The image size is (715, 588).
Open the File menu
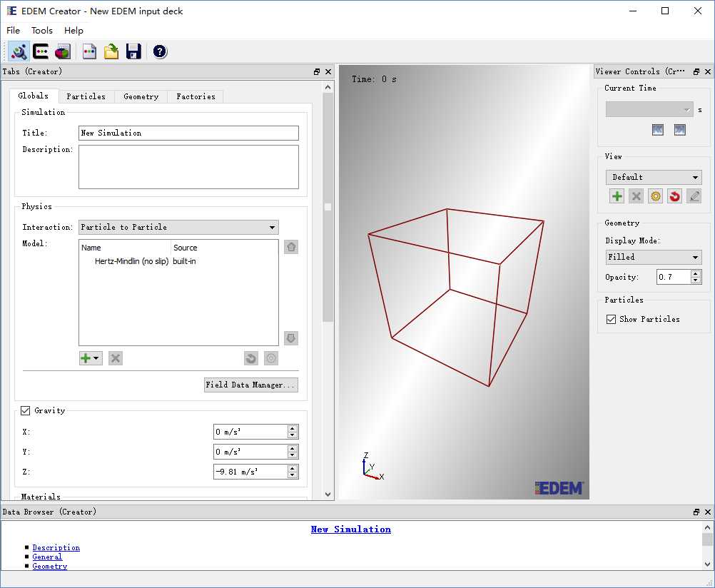(x=14, y=31)
